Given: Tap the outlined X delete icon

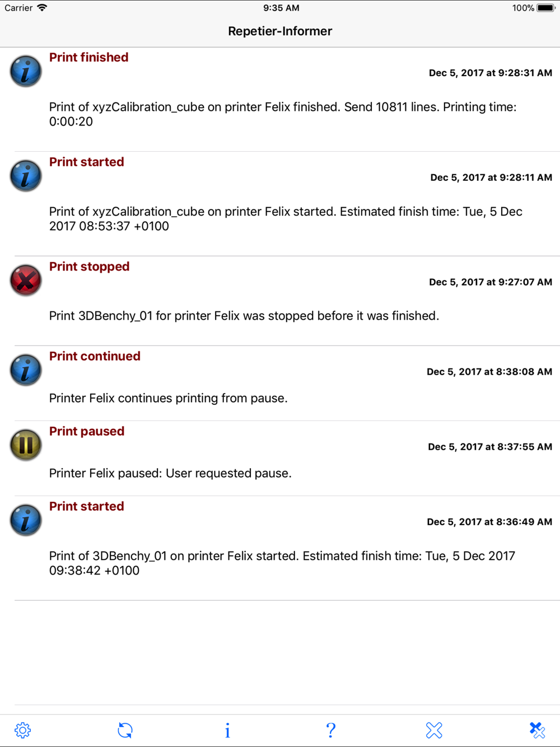Looking at the screenshot, I should [434, 730].
